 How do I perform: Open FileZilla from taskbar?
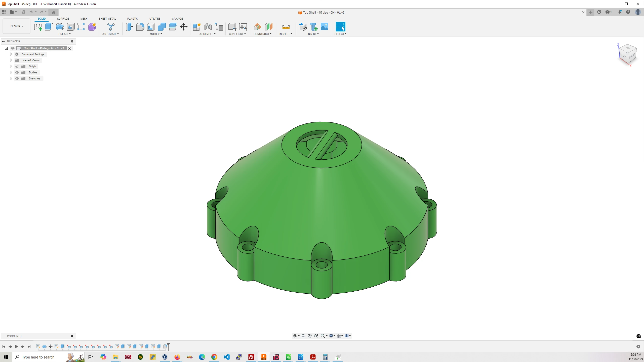[x=251, y=357]
